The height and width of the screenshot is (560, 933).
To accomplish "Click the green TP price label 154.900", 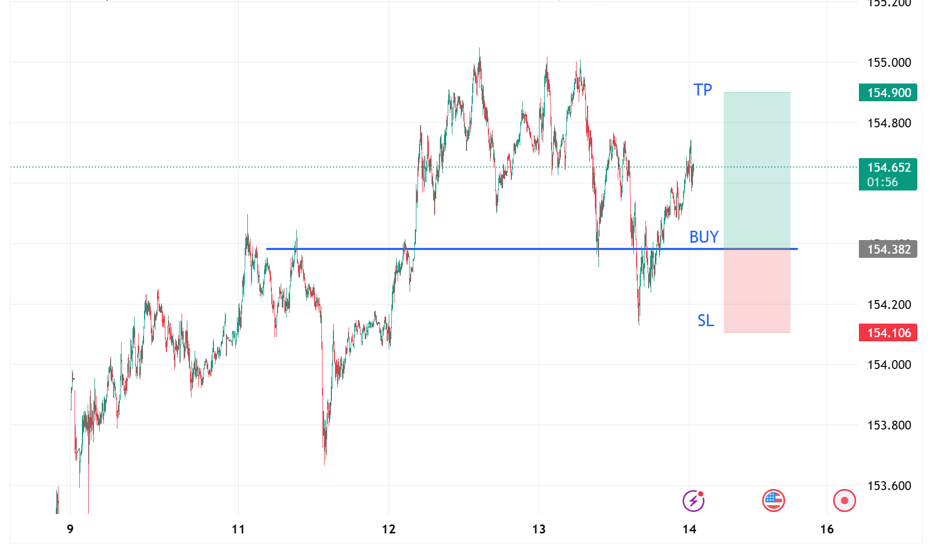I will (x=887, y=92).
